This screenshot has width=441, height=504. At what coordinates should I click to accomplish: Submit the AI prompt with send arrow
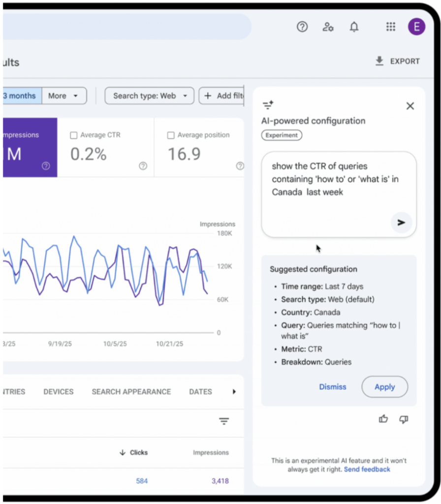(x=401, y=222)
